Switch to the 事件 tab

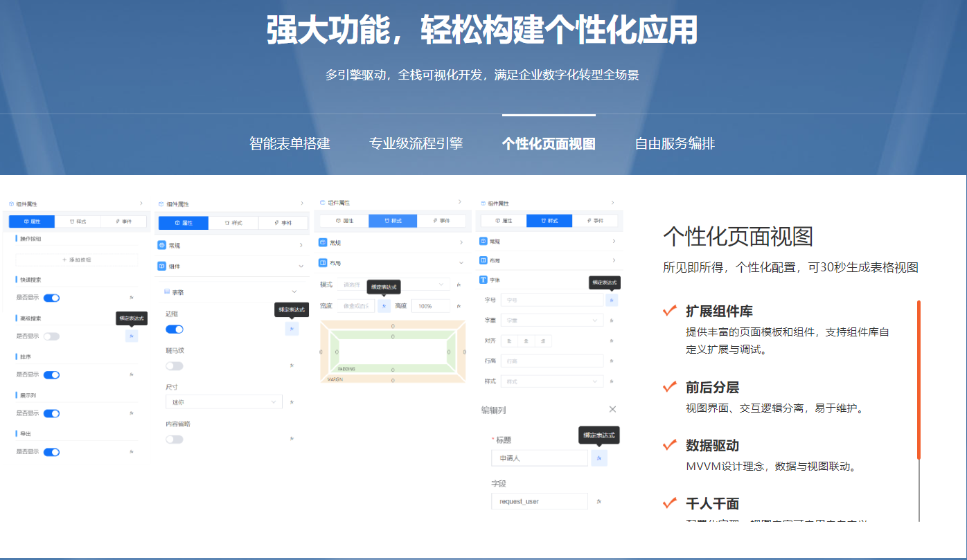pyautogui.click(x=124, y=221)
